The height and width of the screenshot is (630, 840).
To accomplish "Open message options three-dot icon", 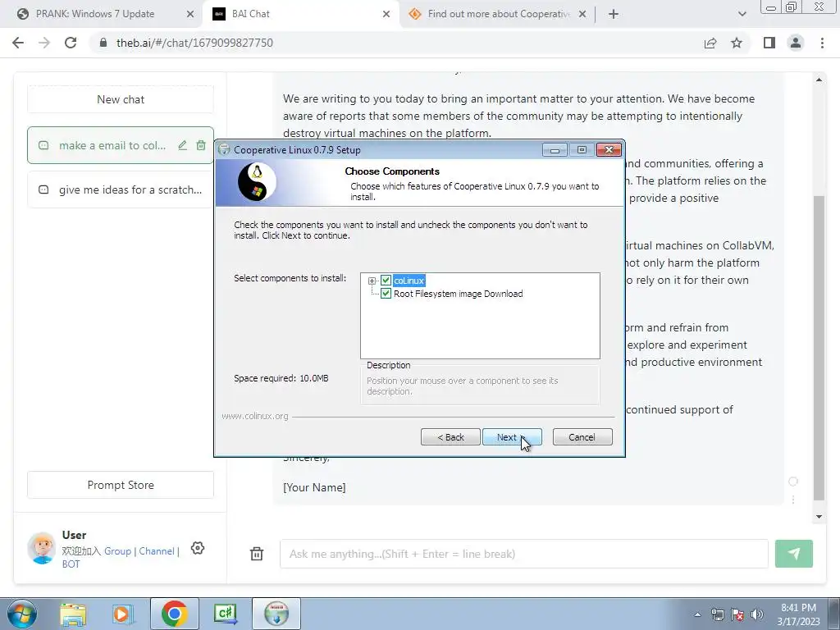I will pyautogui.click(x=793, y=500).
